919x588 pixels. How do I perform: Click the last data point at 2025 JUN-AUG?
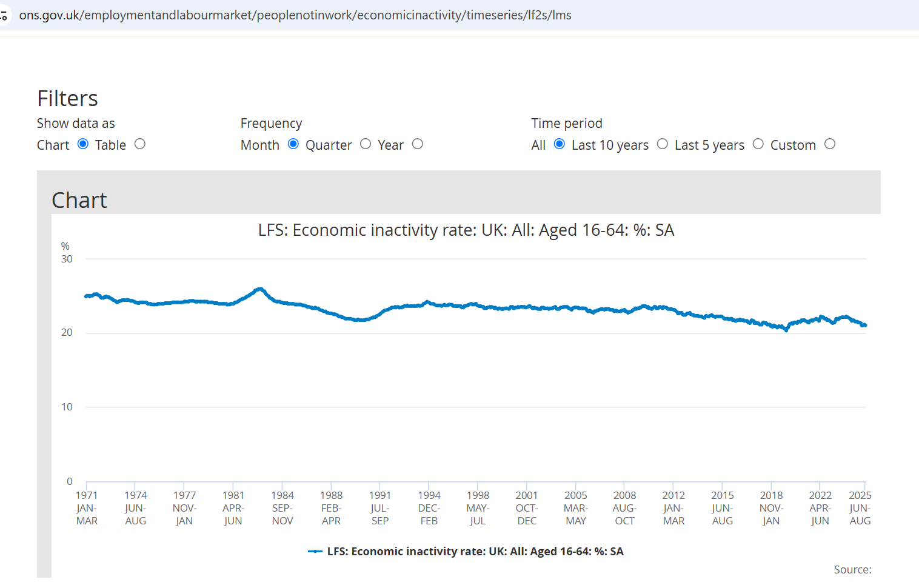coord(865,326)
